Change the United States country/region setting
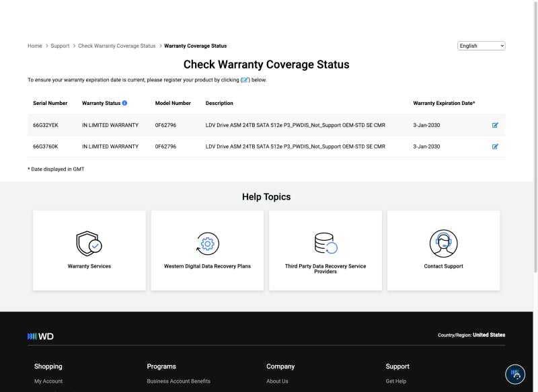This screenshot has width=538, height=392. tap(489, 335)
